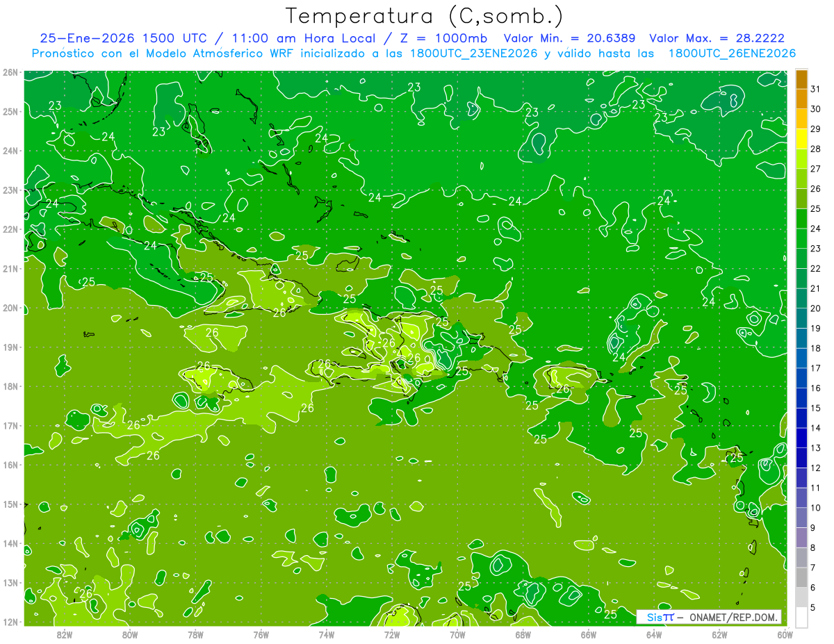Pick the green legend swatch between 24 and 25
834x644 pixels.
(801, 218)
